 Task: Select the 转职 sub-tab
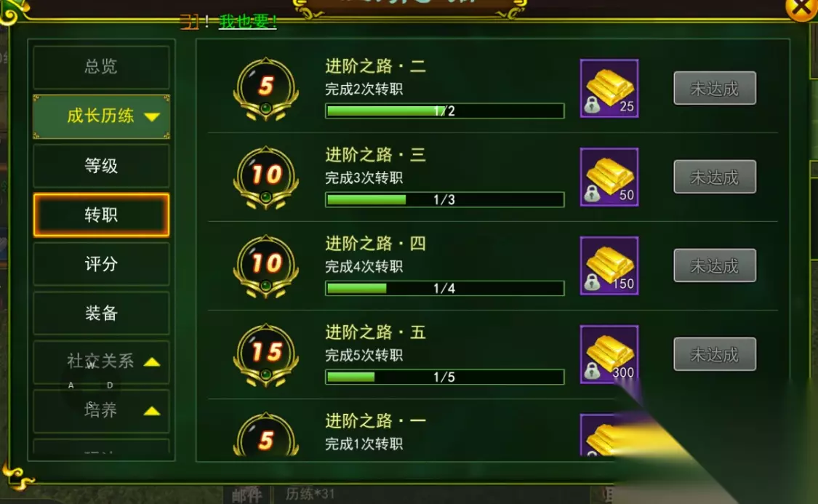click(101, 215)
